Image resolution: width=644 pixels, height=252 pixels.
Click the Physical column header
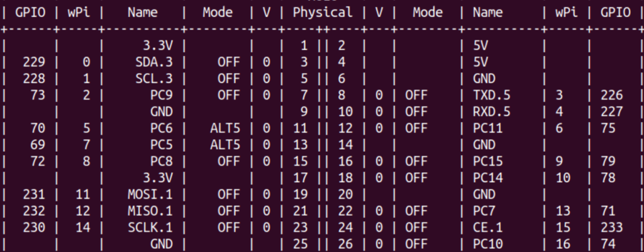coord(323,13)
